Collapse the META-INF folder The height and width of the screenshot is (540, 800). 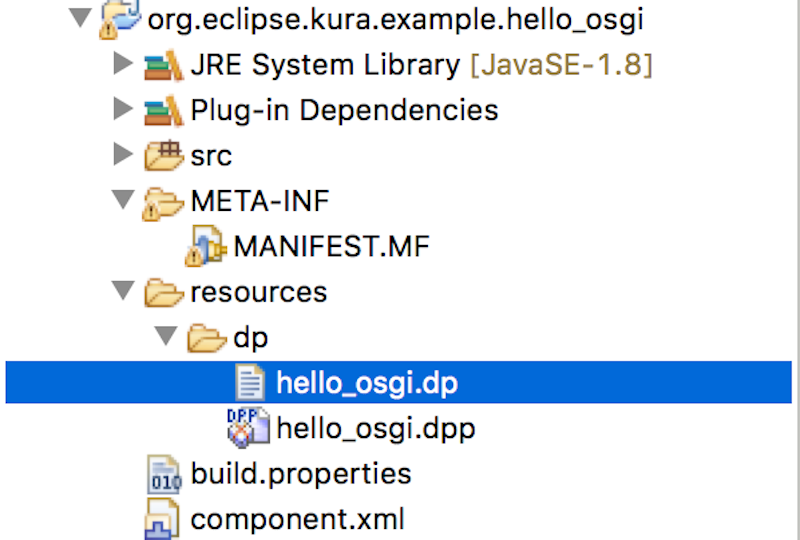coord(123,199)
